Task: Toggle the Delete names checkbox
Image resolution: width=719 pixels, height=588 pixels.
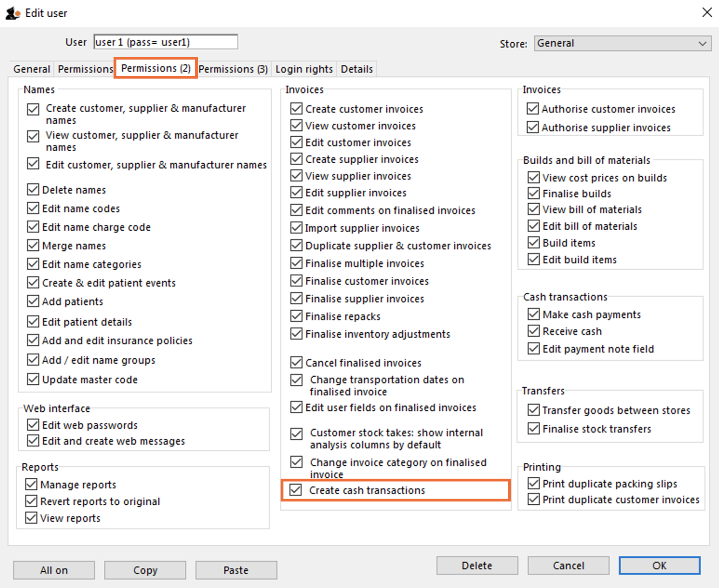Action: click(x=33, y=189)
